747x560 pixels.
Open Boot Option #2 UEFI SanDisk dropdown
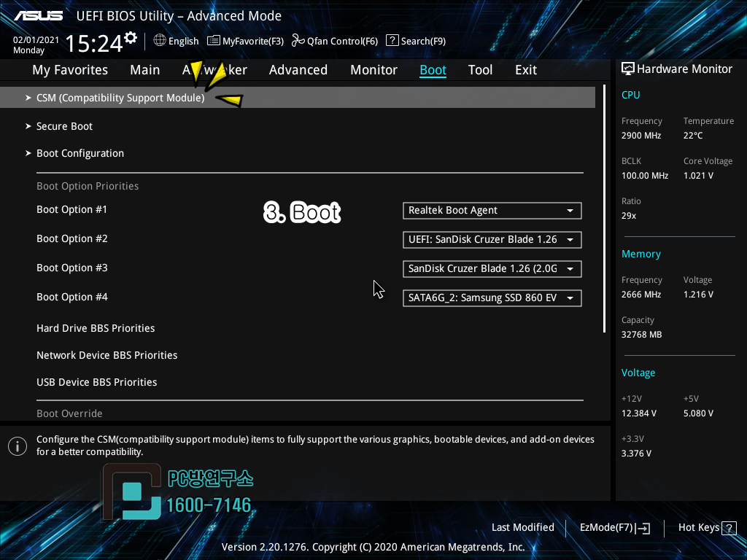(492, 239)
